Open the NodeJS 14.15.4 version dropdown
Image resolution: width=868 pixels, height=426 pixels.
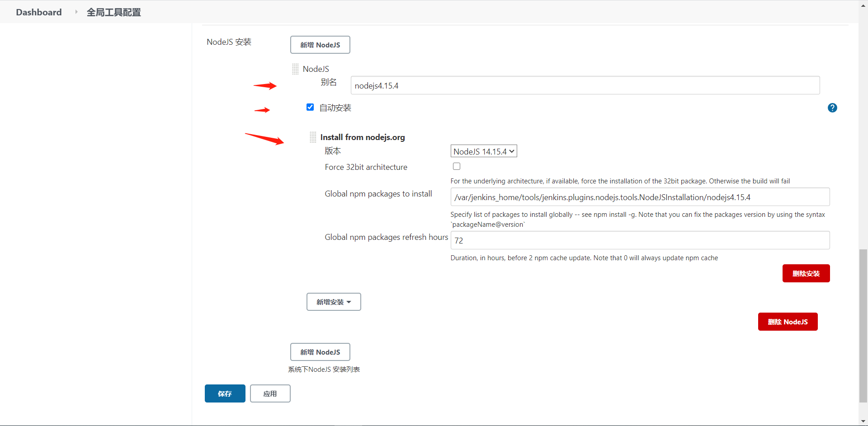pos(484,151)
